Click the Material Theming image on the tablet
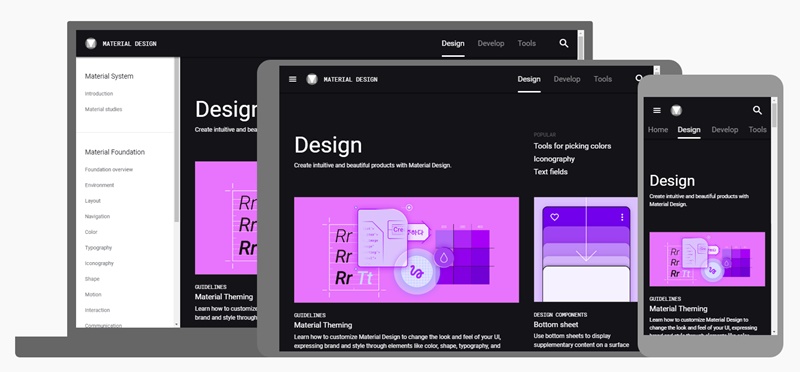The width and height of the screenshot is (800, 372). click(406, 250)
